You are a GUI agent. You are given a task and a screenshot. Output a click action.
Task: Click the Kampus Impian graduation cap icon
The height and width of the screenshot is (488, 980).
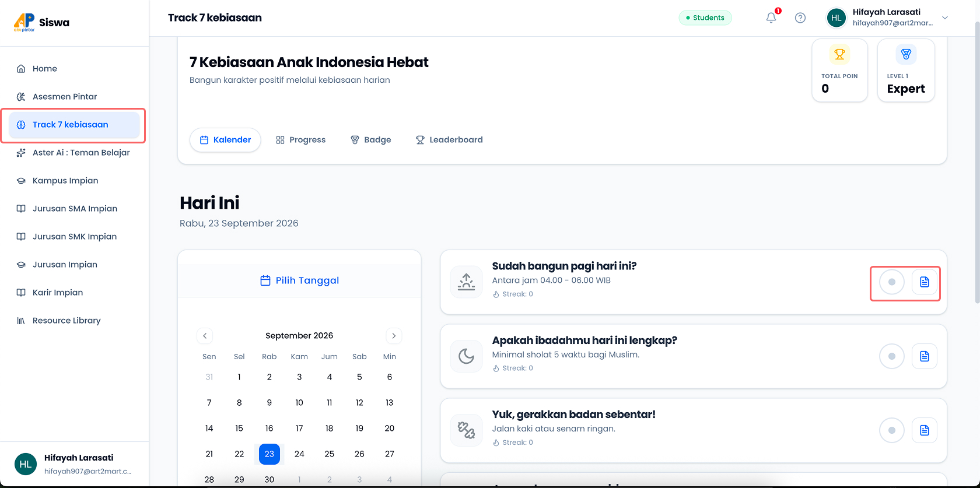point(21,181)
